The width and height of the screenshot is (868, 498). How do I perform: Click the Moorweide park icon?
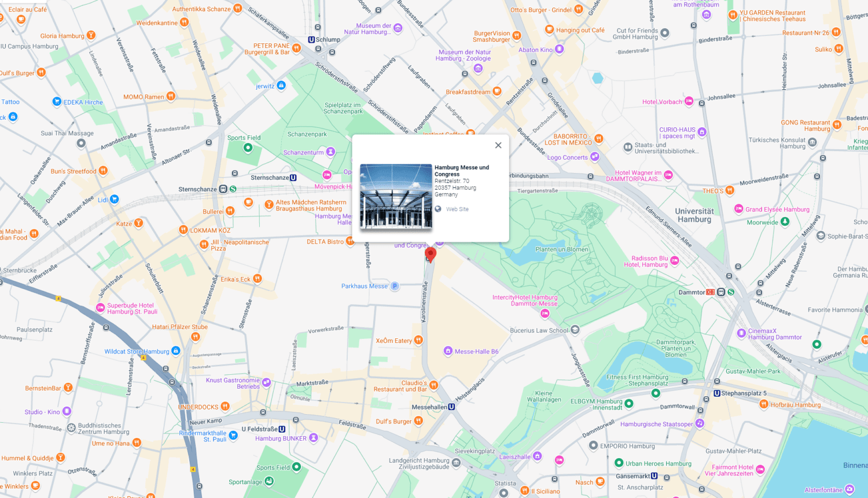pyautogui.click(x=785, y=222)
